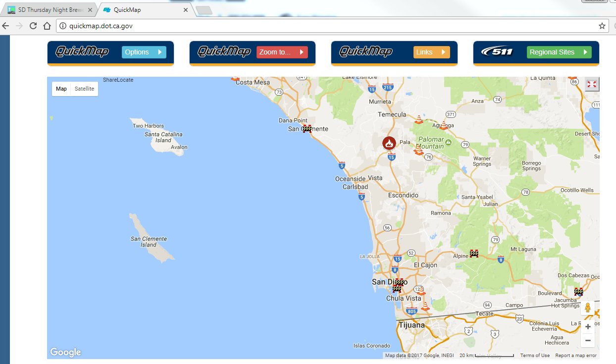This screenshot has width=616, height=364.
Task: Select the traffic cone on the Aguanga label
Action: pyautogui.click(x=444, y=126)
